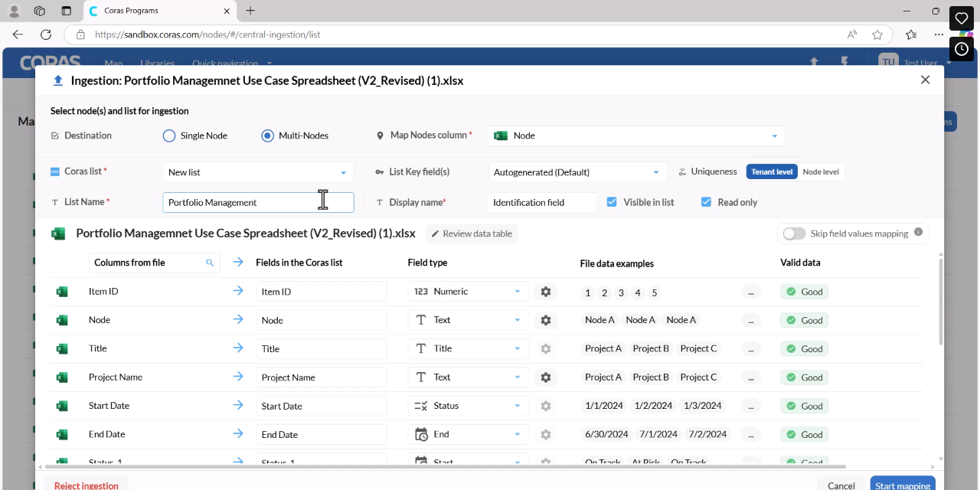Expand the Map Nodes column dropdown
The image size is (980, 490).
point(774,136)
